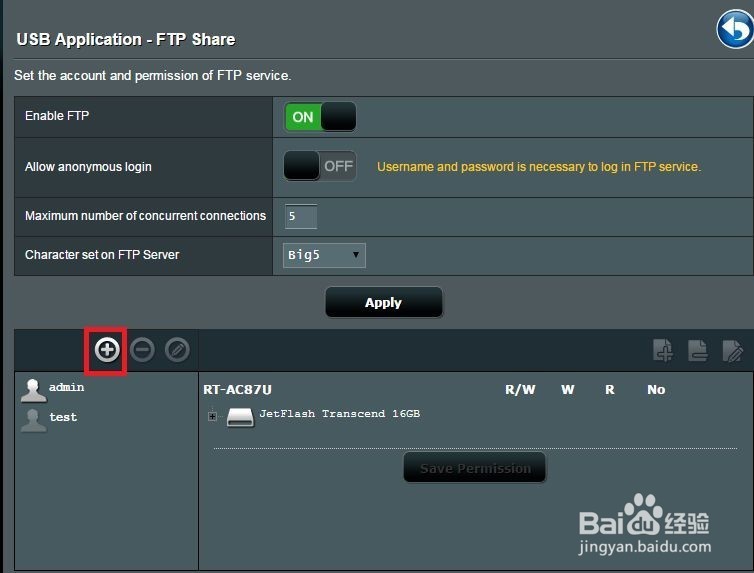Select the test user avatar icon
This screenshot has height=573, width=754.
point(33,420)
